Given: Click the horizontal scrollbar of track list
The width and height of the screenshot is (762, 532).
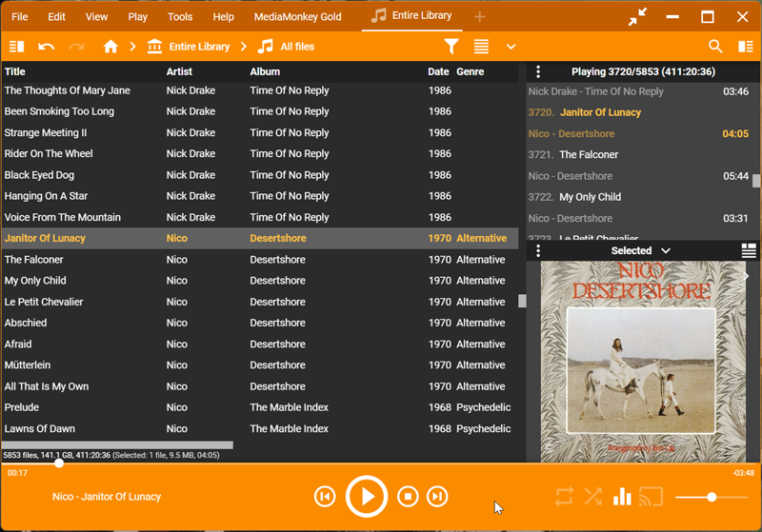Looking at the screenshot, I should coord(117,444).
